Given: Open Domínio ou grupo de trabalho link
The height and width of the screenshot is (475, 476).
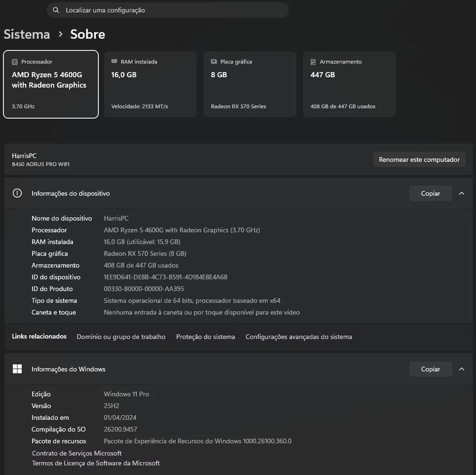Looking at the screenshot, I should pos(121,337).
